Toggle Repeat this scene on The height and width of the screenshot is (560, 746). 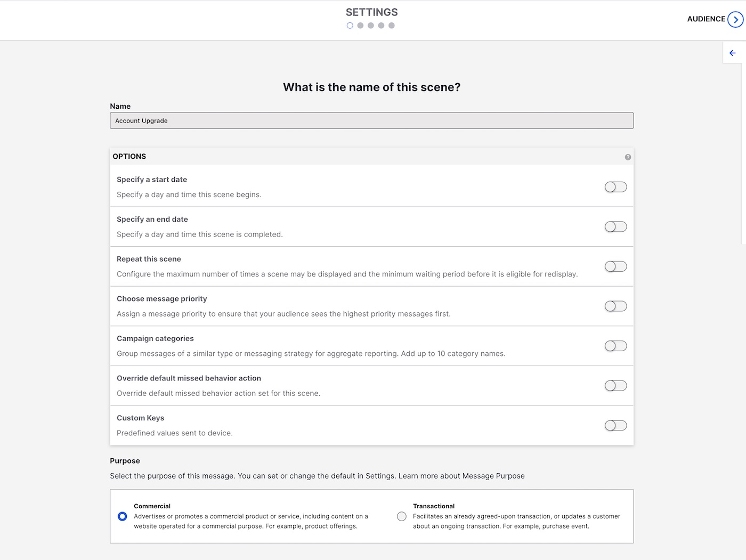point(615,266)
